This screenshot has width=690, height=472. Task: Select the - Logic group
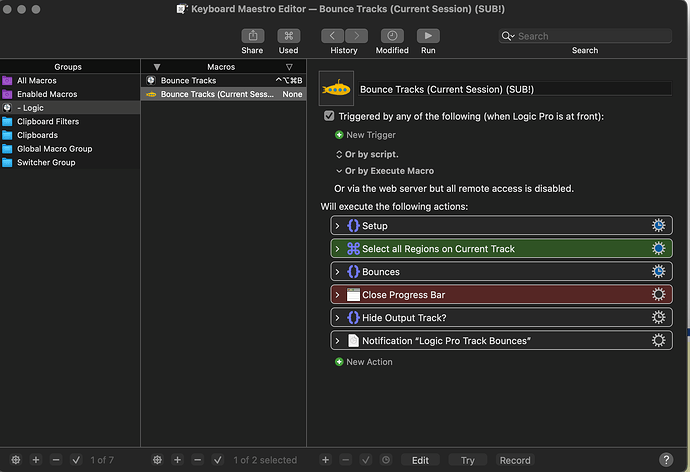pyautogui.click(x=70, y=108)
